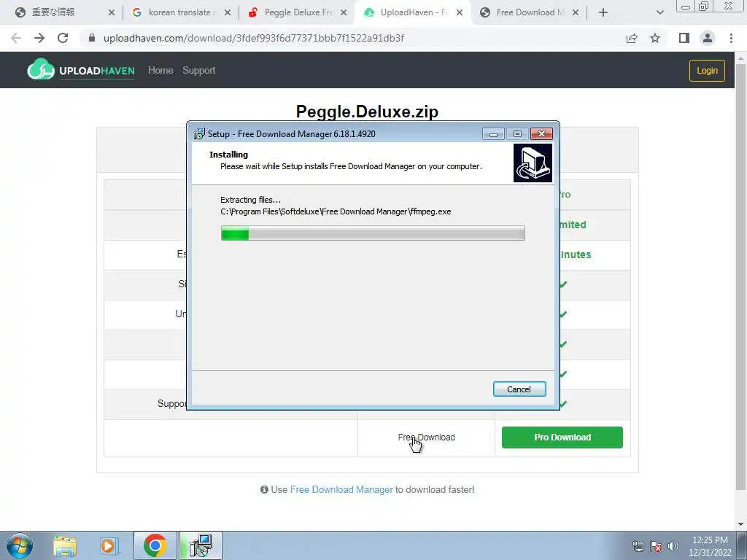The height and width of the screenshot is (560, 747).
Task: Open Windows Explorer from taskbar
Action: pyautogui.click(x=65, y=545)
